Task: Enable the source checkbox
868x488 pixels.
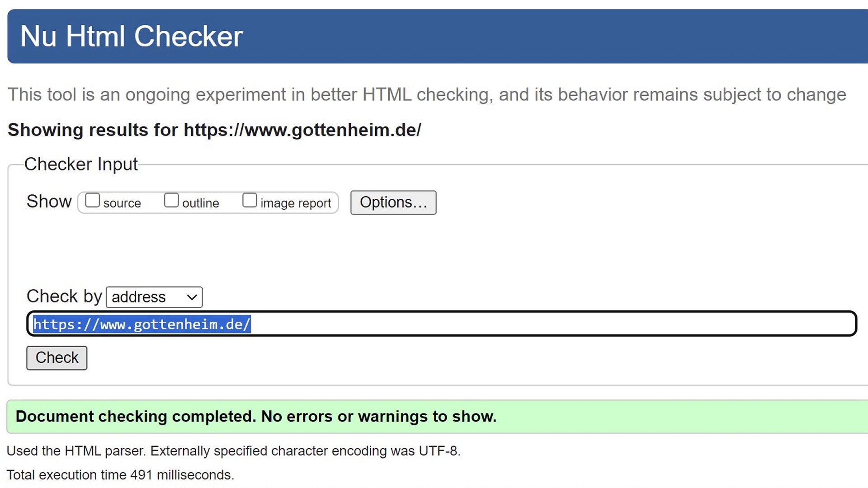Action: click(x=93, y=200)
